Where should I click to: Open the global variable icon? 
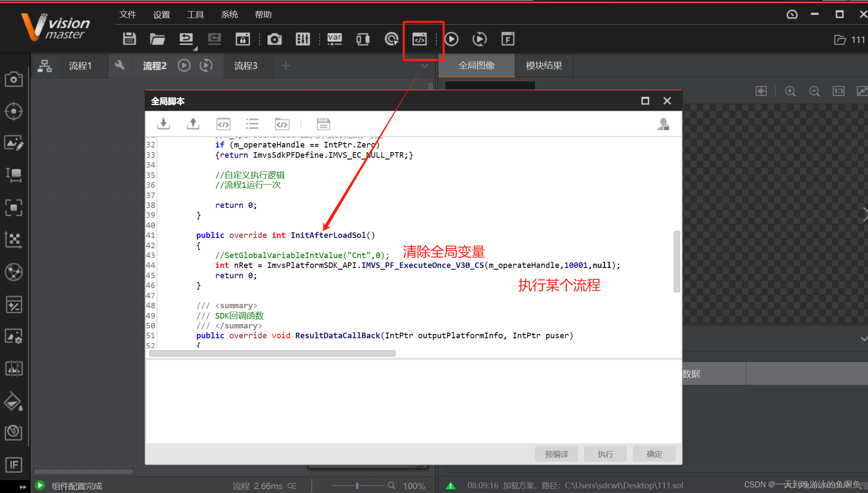coord(334,39)
